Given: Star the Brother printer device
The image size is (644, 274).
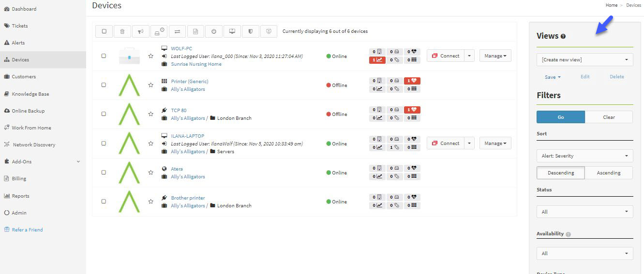Looking at the screenshot, I should coord(151,202).
